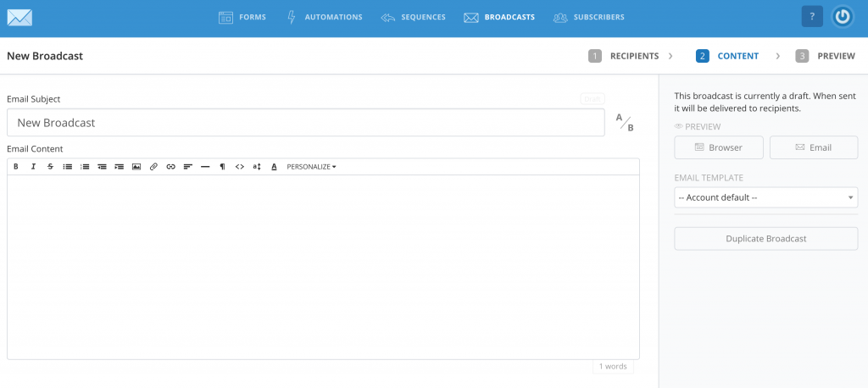The height and width of the screenshot is (388, 868).
Task: Open Sequences in top navigation
Action: point(413,17)
